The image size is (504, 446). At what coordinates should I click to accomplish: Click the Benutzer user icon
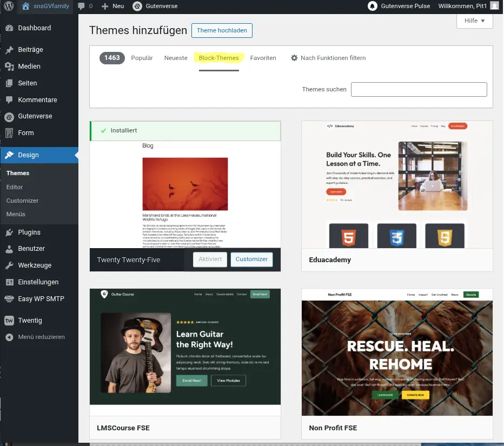coord(9,249)
